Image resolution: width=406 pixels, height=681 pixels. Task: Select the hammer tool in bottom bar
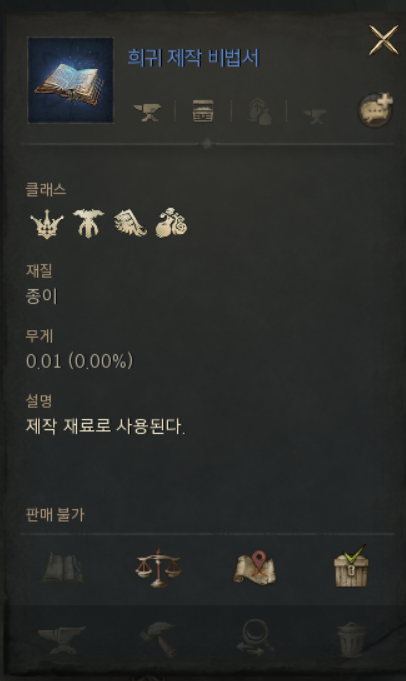tap(158, 639)
